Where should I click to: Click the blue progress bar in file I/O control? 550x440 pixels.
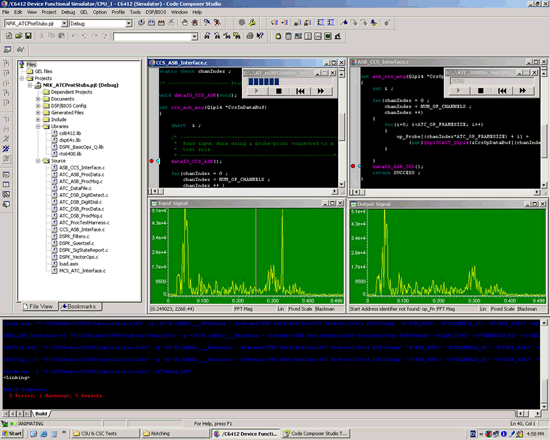tap(264, 81)
